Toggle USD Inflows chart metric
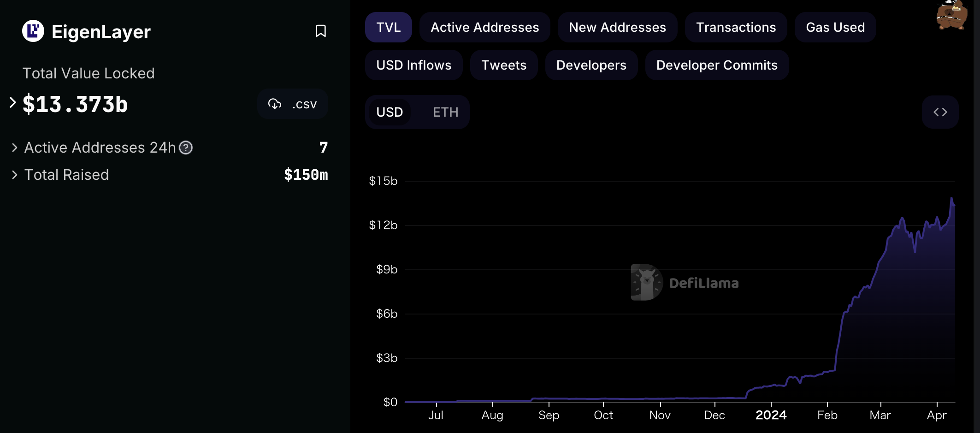Image resolution: width=980 pixels, height=433 pixels. pyautogui.click(x=413, y=65)
